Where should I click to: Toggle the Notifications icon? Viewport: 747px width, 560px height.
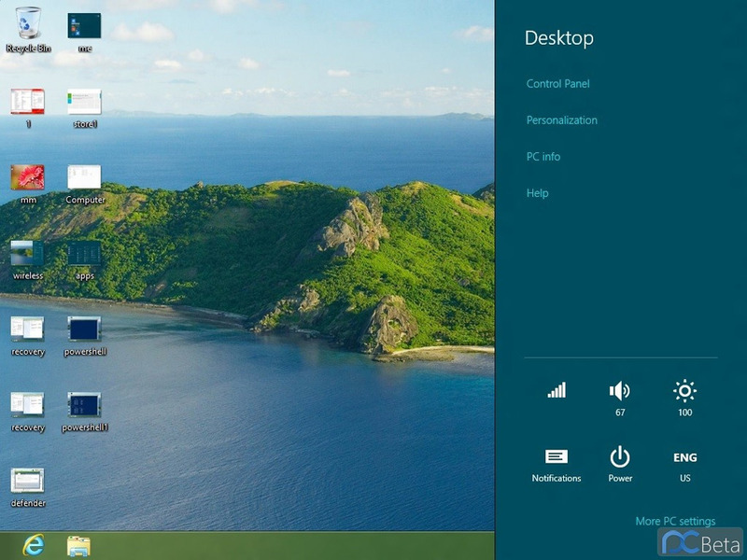(557, 458)
